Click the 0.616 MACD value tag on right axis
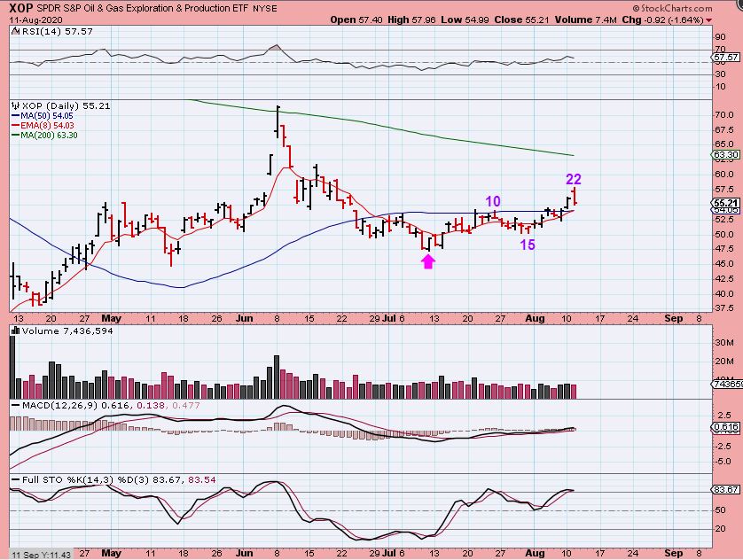Screen dimensions: 743x560 [725, 427]
